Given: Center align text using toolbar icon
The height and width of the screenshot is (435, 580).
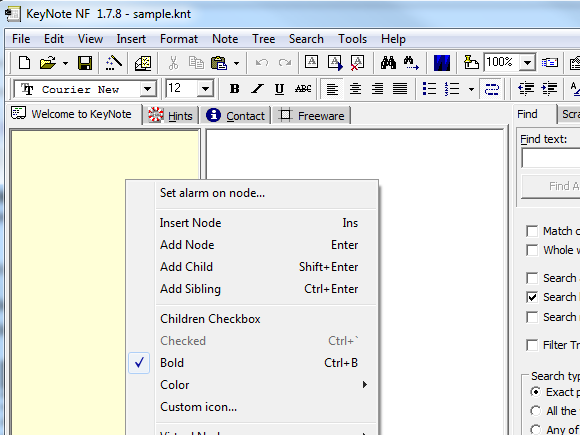Looking at the screenshot, I should point(355,89).
